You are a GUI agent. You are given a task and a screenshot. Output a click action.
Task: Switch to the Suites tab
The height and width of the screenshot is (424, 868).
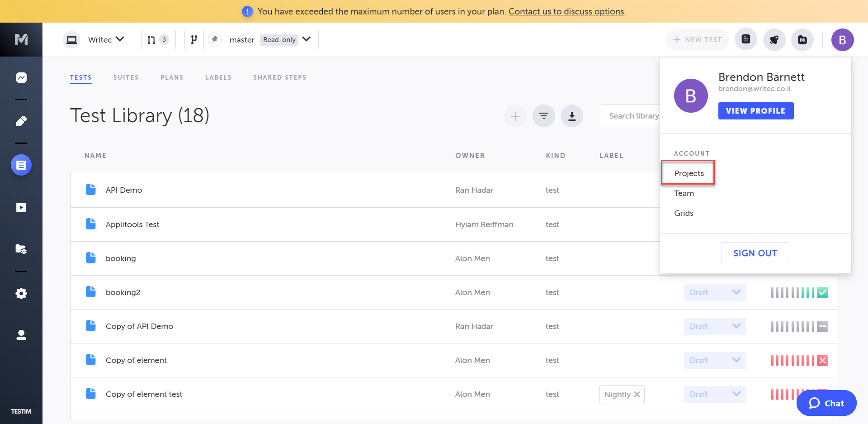[x=126, y=77]
